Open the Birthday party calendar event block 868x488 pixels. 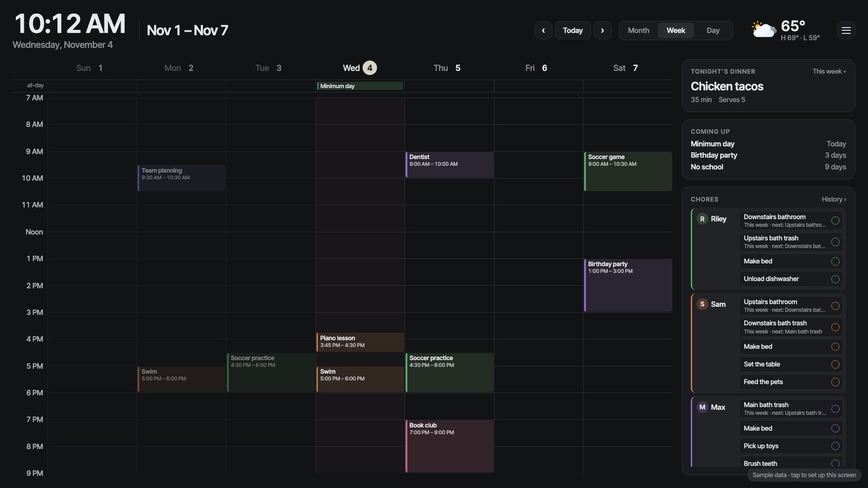tap(628, 285)
